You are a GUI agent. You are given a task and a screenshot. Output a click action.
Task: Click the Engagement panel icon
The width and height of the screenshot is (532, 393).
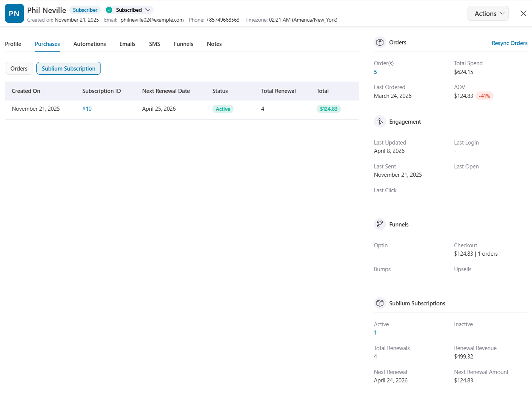(380, 121)
